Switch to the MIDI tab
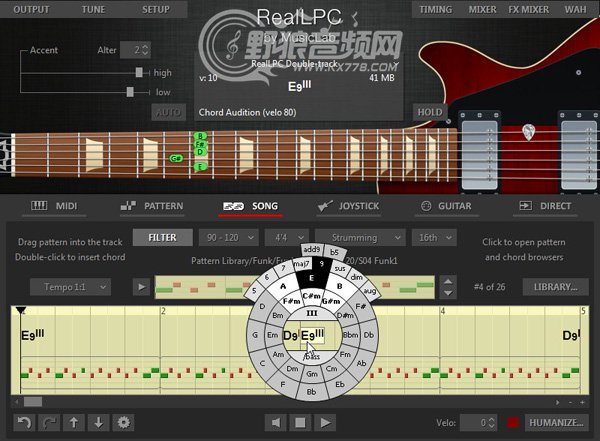The width and height of the screenshot is (600, 441). pyautogui.click(x=54, y=206)
